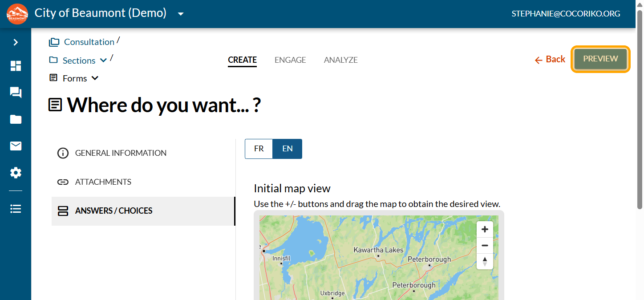Image resolution: width=644 pixels, height=300 pixels.
Task: Switch form language to EN
Action: [x=288, y=149]
